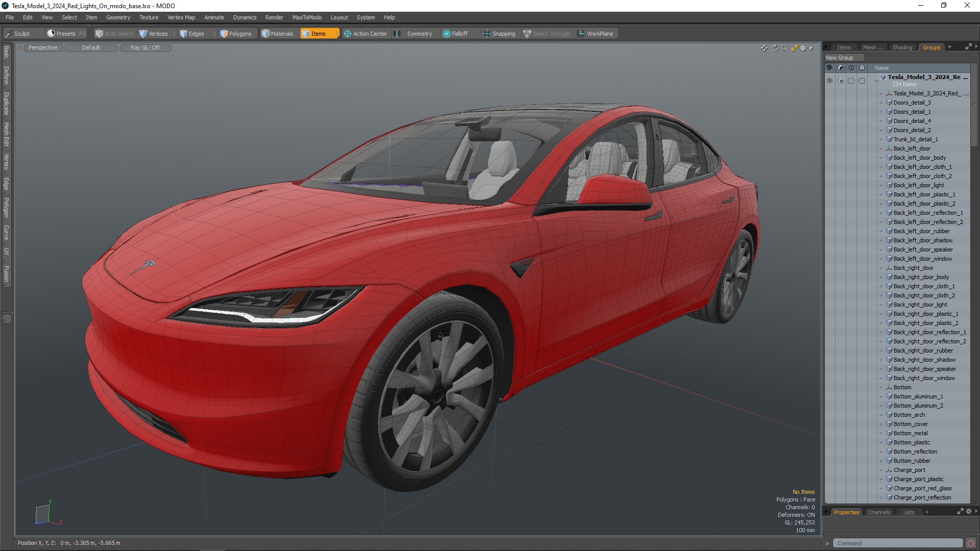Screen dimensions: 980x551
Task: Click the viewport rotate icon
Action: click(774, 48)
